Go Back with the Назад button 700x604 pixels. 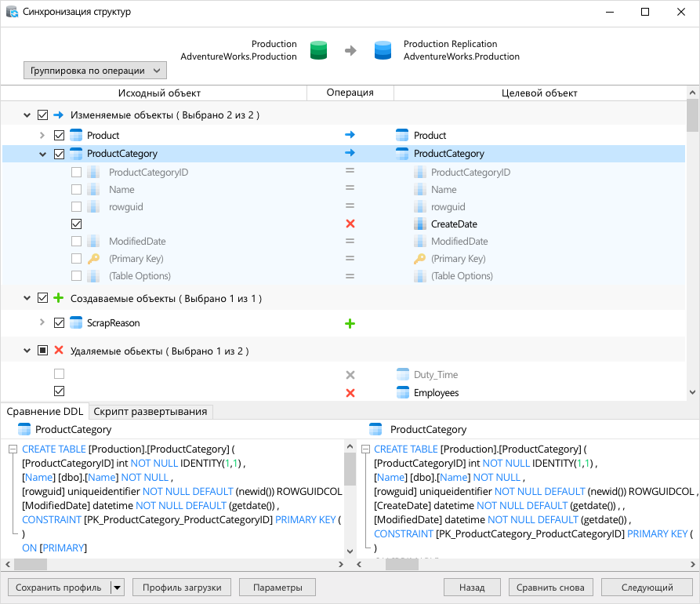(x=472, y=588)
